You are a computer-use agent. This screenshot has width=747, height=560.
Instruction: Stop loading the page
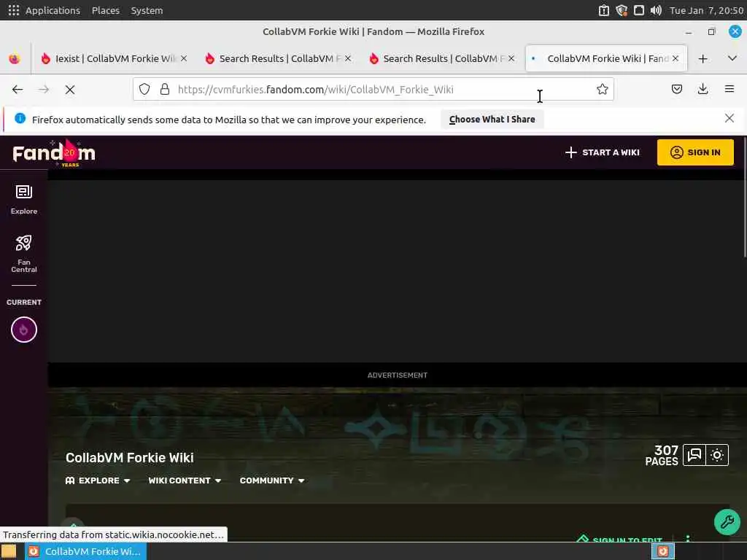coord(70,90)
